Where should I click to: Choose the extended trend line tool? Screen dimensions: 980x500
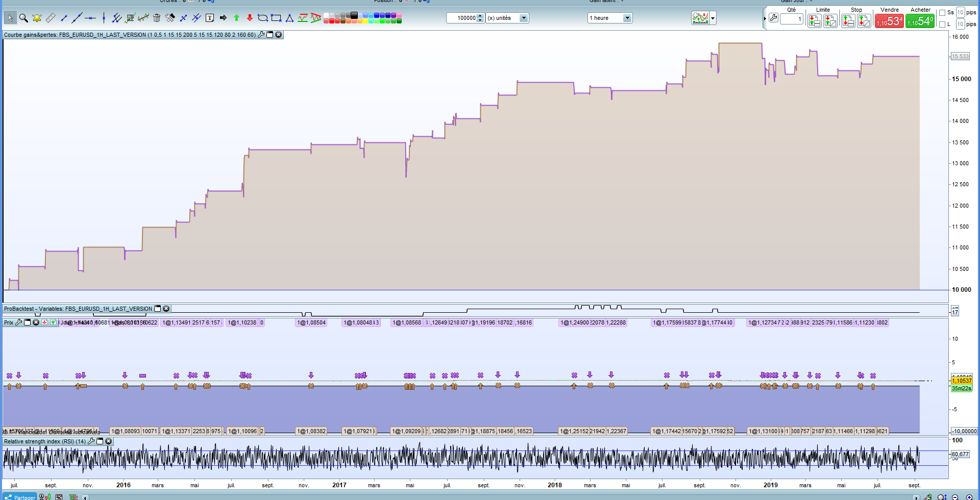(77, 18)
